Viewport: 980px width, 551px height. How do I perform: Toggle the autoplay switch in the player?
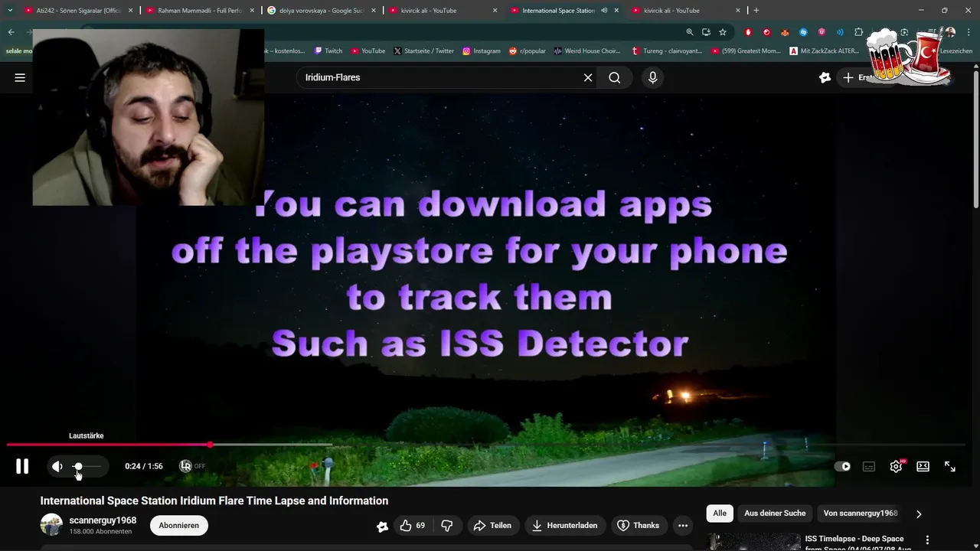pos(842,466)
